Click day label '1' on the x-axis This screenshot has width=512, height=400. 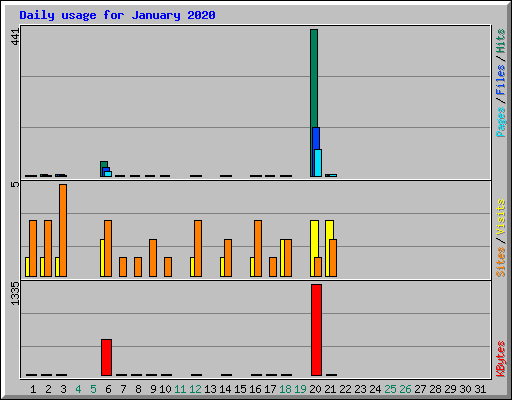tap(33, 389)
